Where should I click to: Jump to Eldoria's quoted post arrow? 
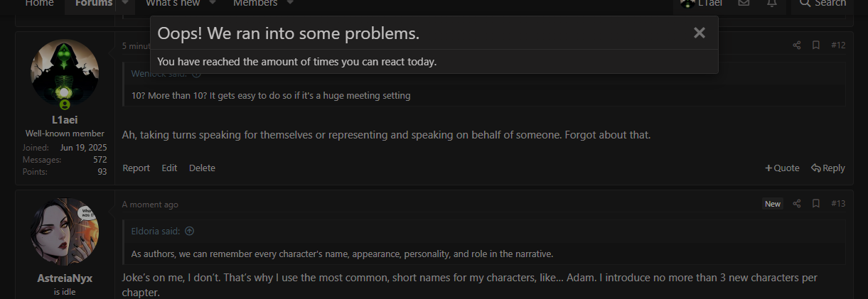[x=190, y=232]
